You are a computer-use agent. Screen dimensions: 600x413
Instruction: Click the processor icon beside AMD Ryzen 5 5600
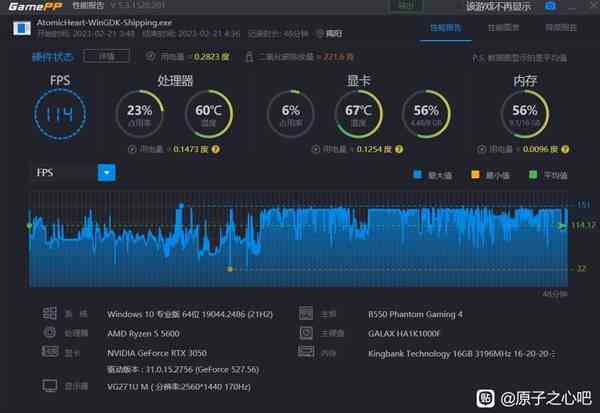tap(49, 332)
